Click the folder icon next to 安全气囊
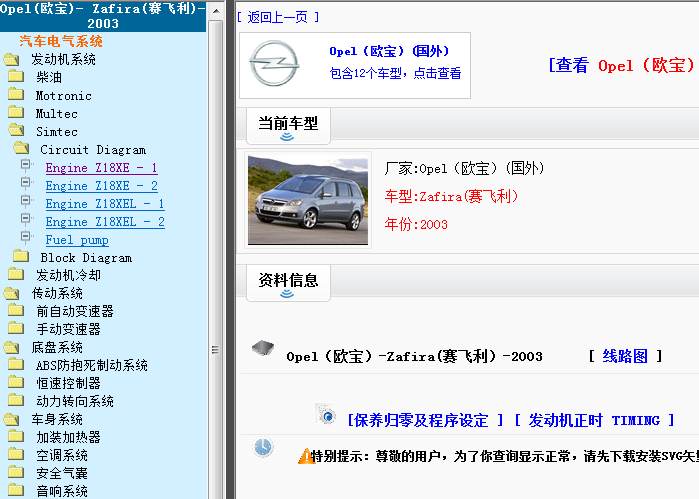 [x=16, y=472]
